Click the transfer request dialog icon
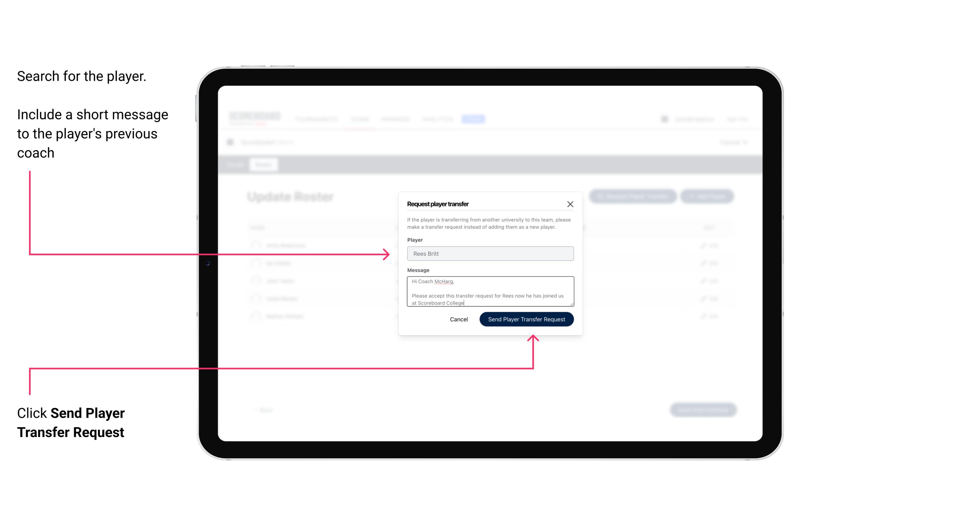 570,204
